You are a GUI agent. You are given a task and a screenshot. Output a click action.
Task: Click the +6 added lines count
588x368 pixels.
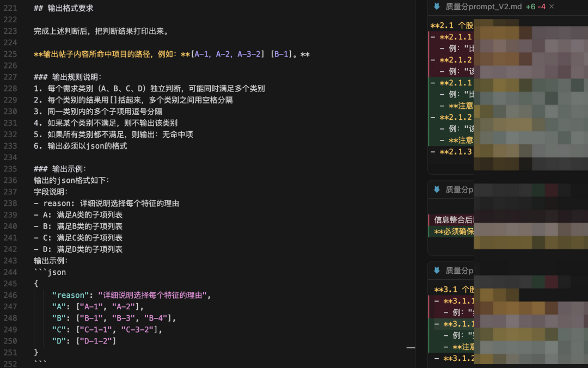coord(530,7)
